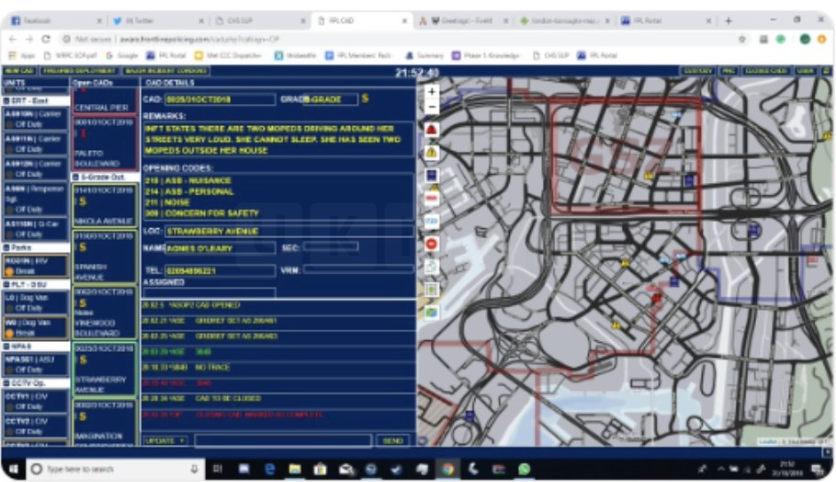This screenshot has height=482, width=836.
Task: Open File Explorer from the taskbar
Action: (295, 469)
